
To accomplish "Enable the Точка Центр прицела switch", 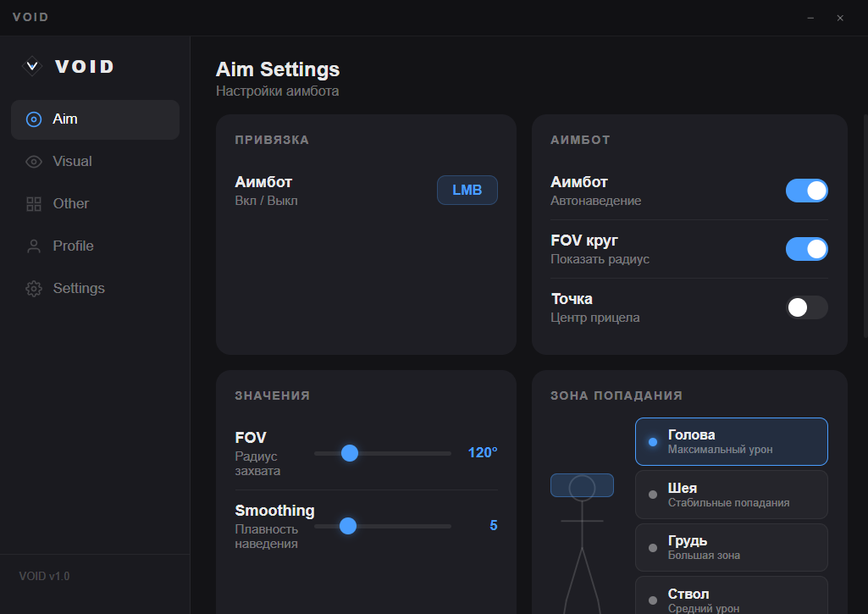I will 806,307.
